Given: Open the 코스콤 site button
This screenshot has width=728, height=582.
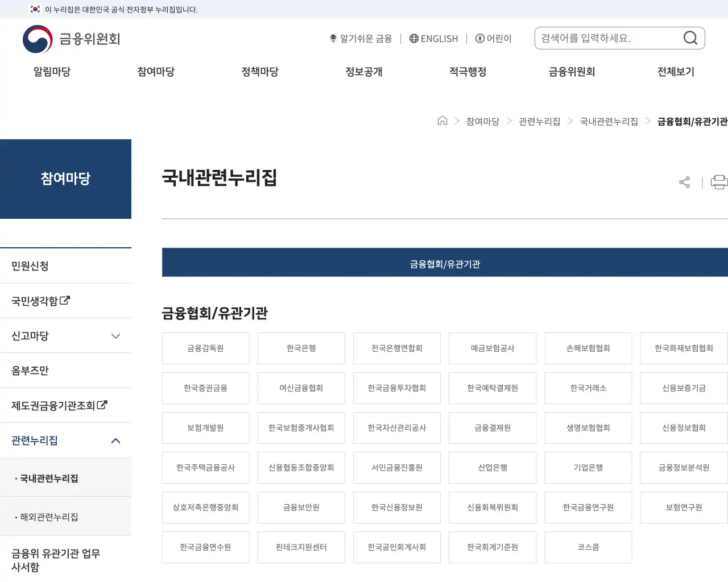Looking at the screenshot, I should pyautogui.click(x=588, y=547).
